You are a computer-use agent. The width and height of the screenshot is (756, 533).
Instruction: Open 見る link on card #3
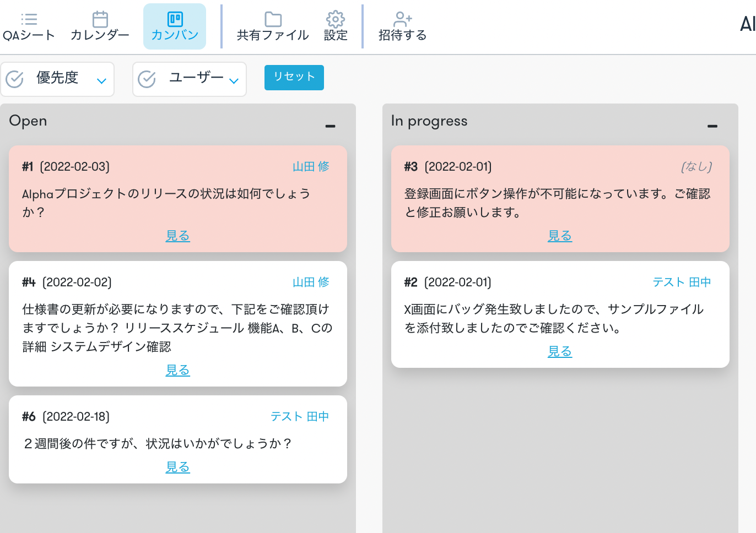(560, 236)
